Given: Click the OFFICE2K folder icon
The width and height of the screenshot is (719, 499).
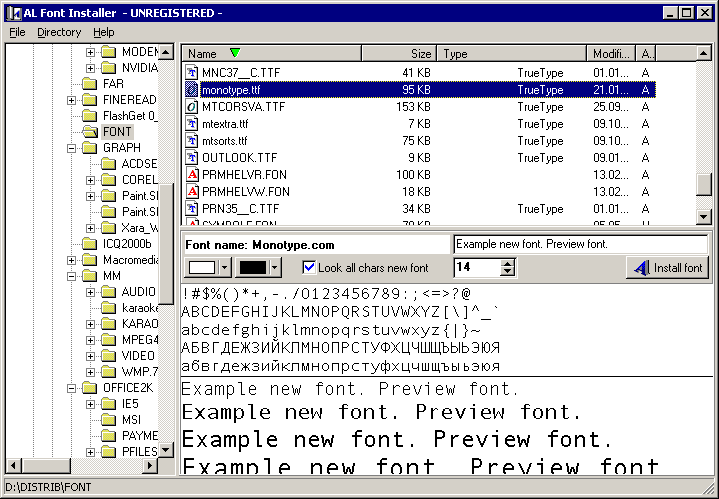Looking at the screenshot, I should pos(89,388).
